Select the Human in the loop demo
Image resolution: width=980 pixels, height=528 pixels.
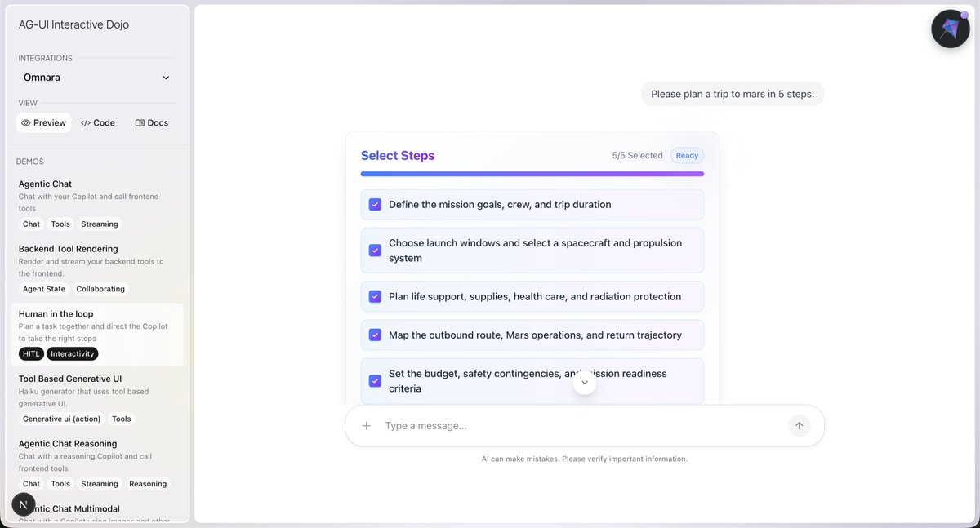coord(97,335)
